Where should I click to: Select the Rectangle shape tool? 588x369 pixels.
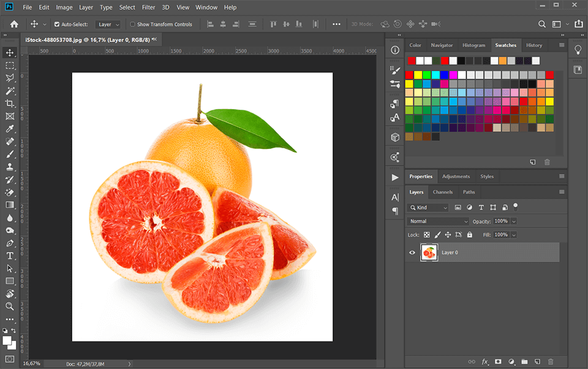[x=10, y=281]
